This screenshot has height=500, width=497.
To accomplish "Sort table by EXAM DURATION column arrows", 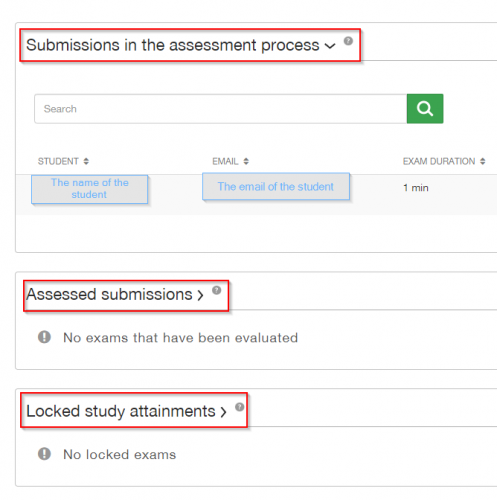I will pos(483,161).
